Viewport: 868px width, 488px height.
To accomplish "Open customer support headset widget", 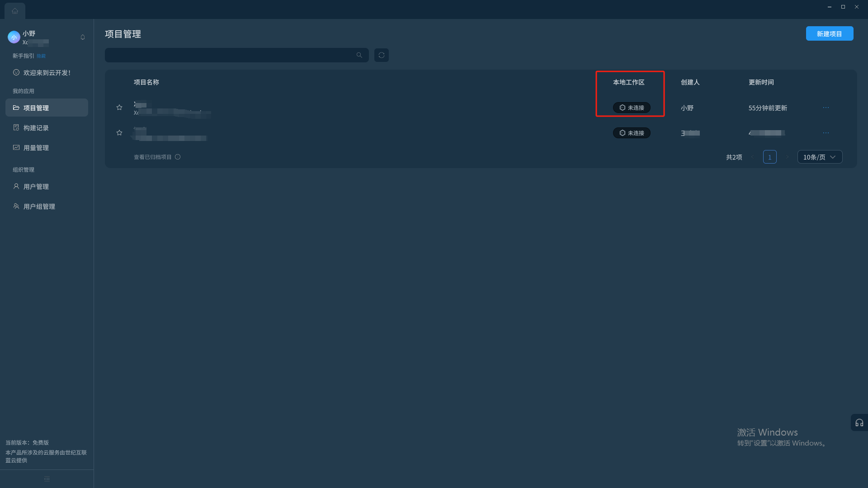I will (x=859, y=422).
